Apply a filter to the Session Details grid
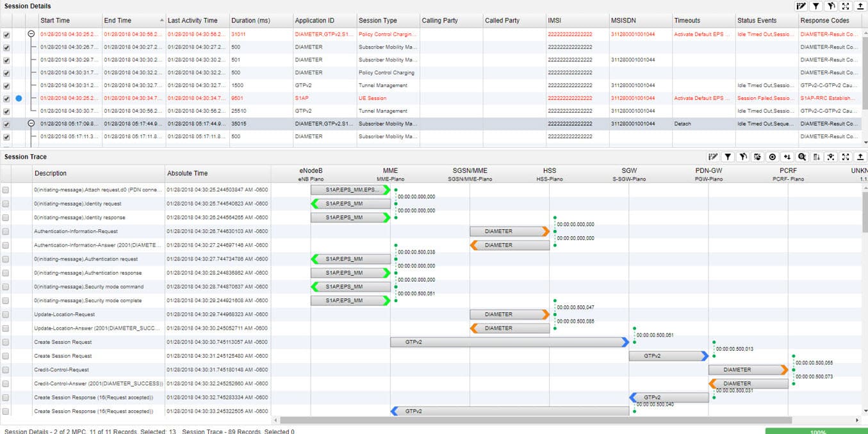 tap(816, 6)
